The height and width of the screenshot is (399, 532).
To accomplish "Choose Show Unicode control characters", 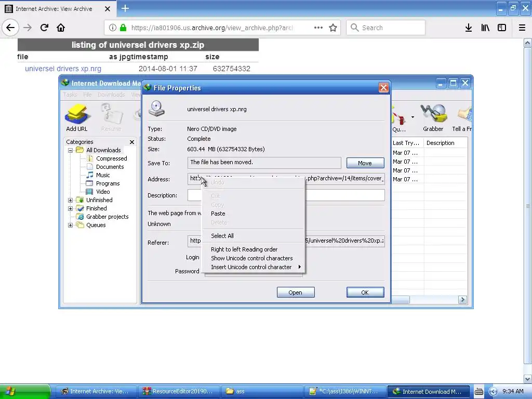I will pos(253,258).
